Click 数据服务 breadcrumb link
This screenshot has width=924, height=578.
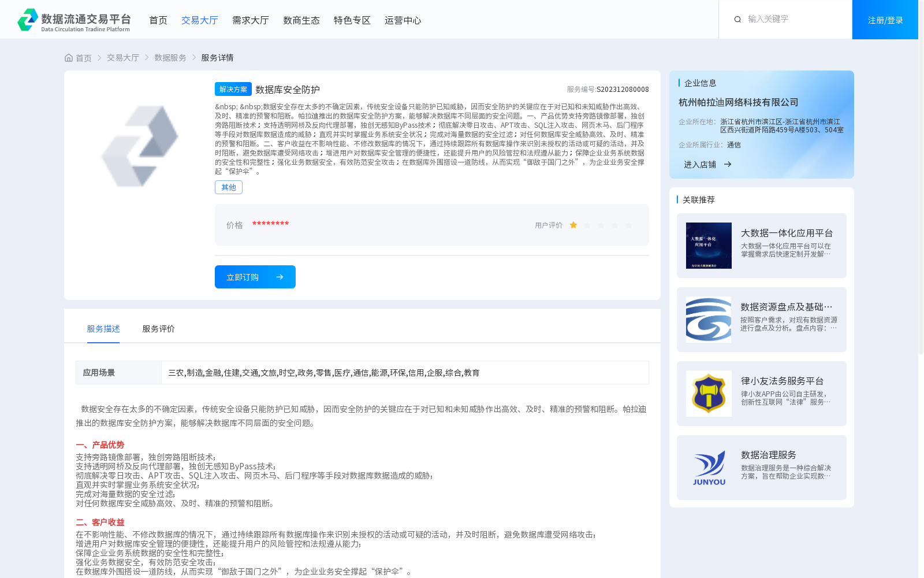(170, 58)
